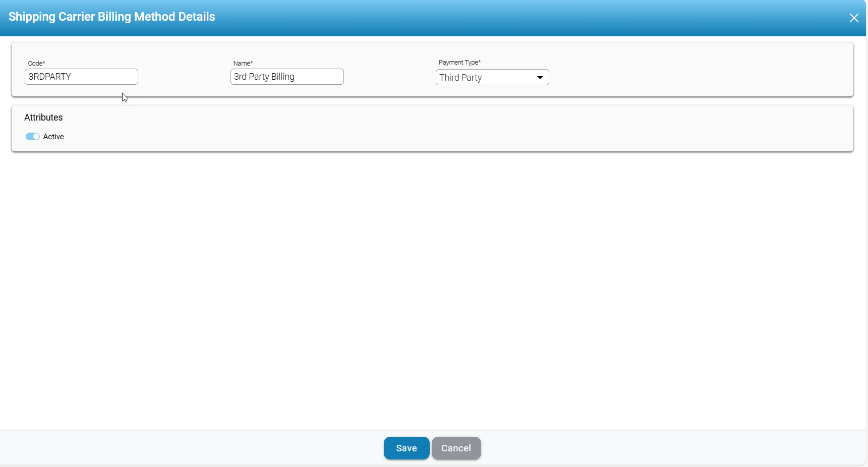Close the Billing Method Details dialog
868x467 pixels.
[853, 18]
